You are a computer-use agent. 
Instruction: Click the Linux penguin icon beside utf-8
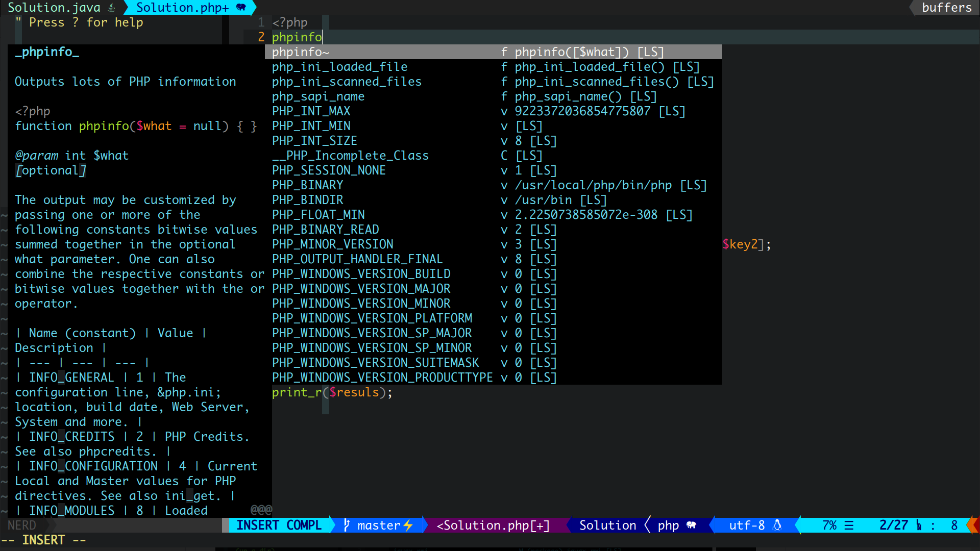pyautogui.click(x=777, y=525)
